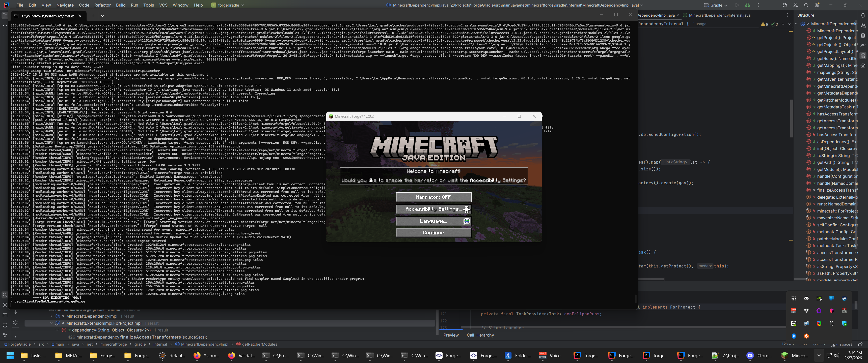The height and width of the screenshot is (363, 868).
Task: Open the Refactor menu
Action: 102,5
